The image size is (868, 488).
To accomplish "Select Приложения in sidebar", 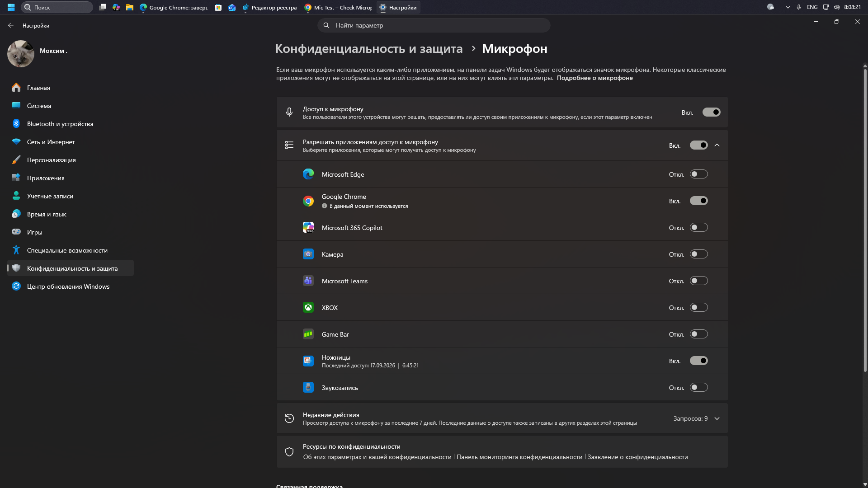I will tap(71, 178).
